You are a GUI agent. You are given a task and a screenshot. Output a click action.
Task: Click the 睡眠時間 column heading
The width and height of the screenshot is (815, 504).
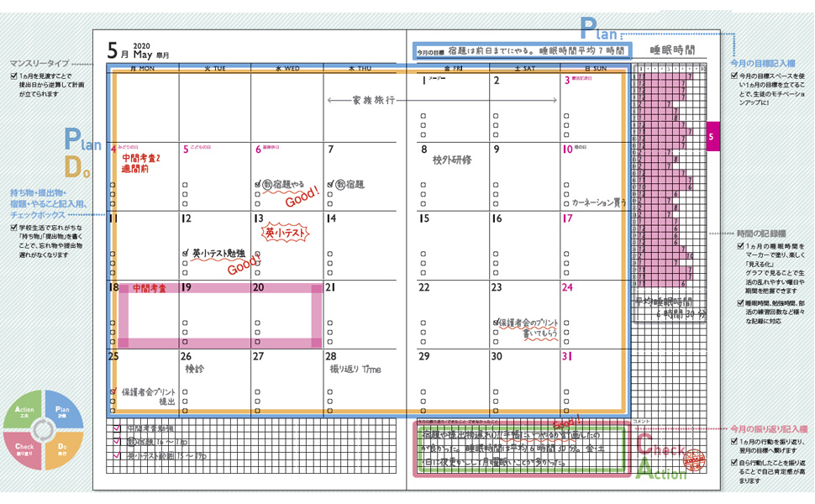click(x=672, y=50)
